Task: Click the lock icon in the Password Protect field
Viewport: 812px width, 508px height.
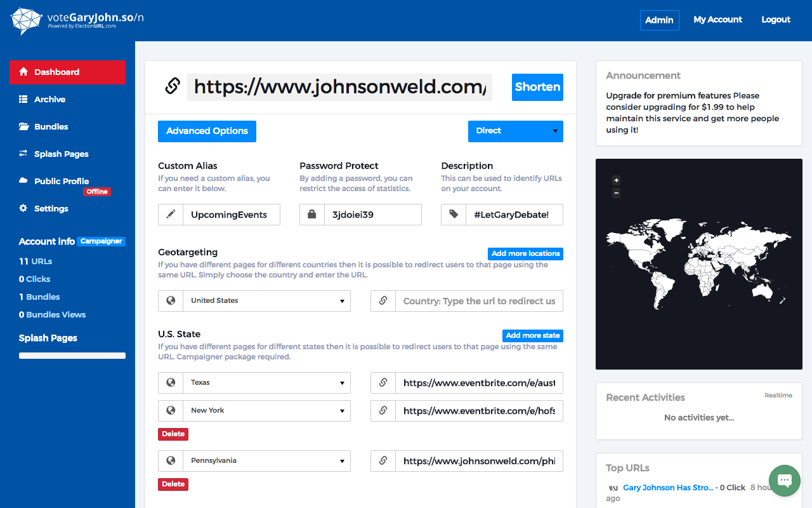Action: (311, 215)
